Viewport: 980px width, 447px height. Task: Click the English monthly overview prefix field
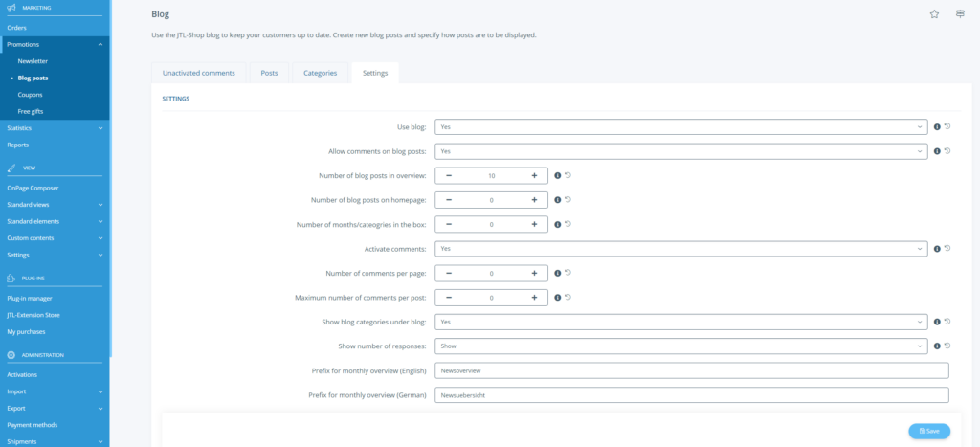[x=691, y=370]
